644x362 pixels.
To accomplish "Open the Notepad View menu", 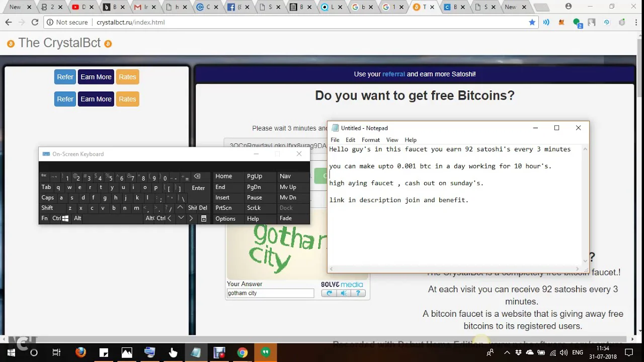I will pyautogui.click(x=392, y=140).
